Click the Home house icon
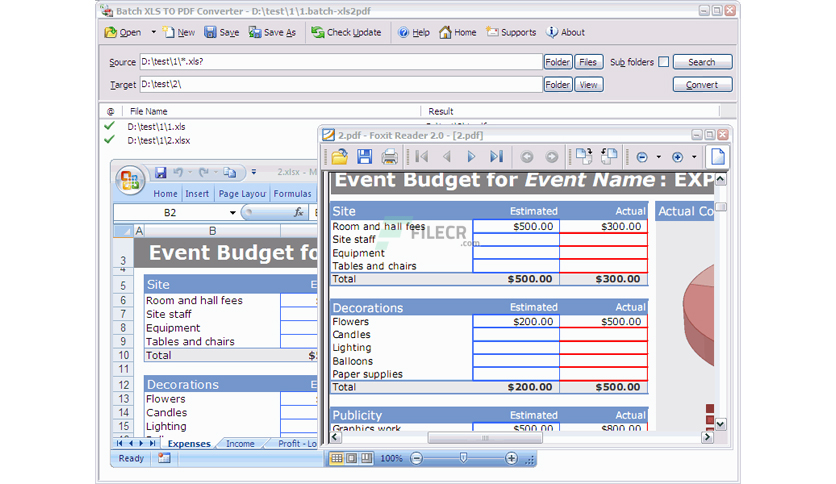 tap(445, 33)
